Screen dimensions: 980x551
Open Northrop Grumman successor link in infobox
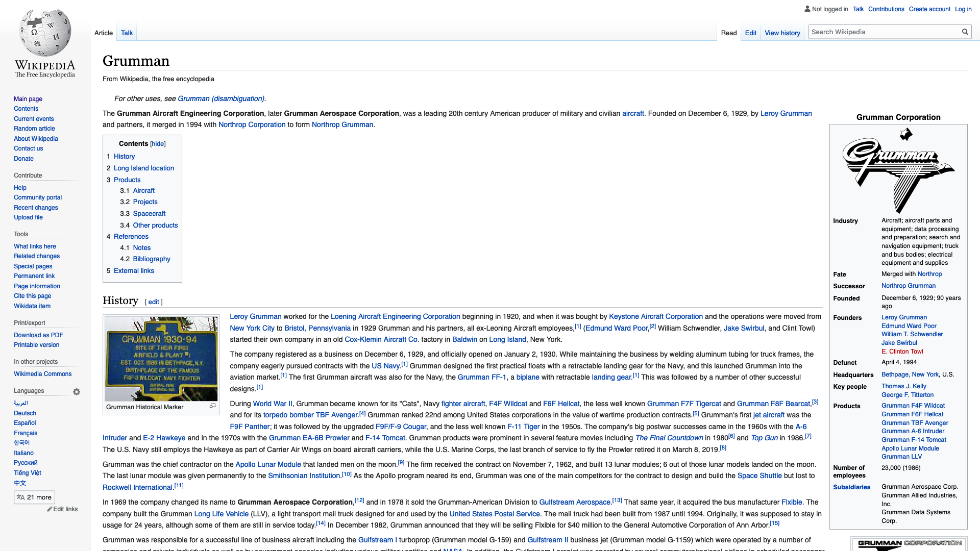(908, 286)
